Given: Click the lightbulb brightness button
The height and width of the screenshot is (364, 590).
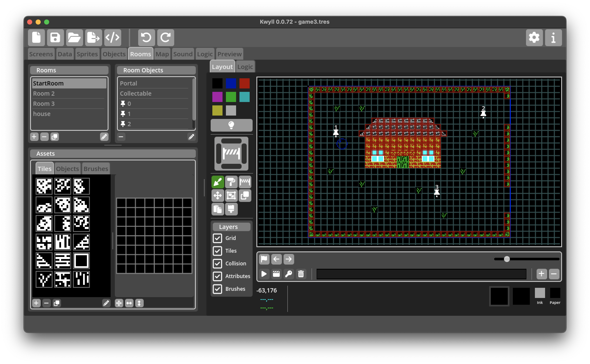Looking at the screenshot, I should [x=231, y=125].
